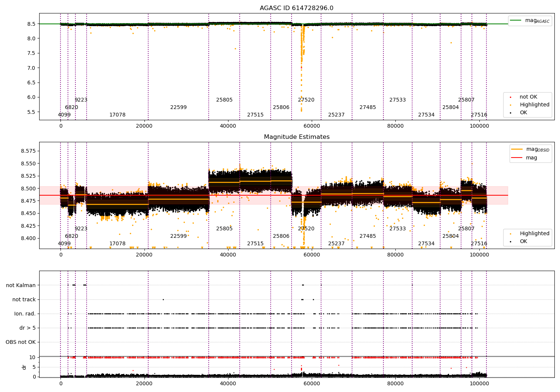Click OBSID label 22599 in Magnitude Estimates plot

click(x=178, y=236)
